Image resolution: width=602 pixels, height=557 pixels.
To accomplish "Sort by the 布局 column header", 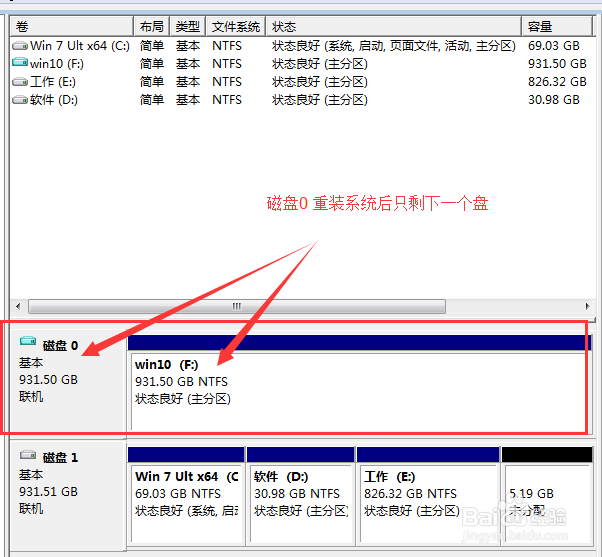I will (151, 26).
